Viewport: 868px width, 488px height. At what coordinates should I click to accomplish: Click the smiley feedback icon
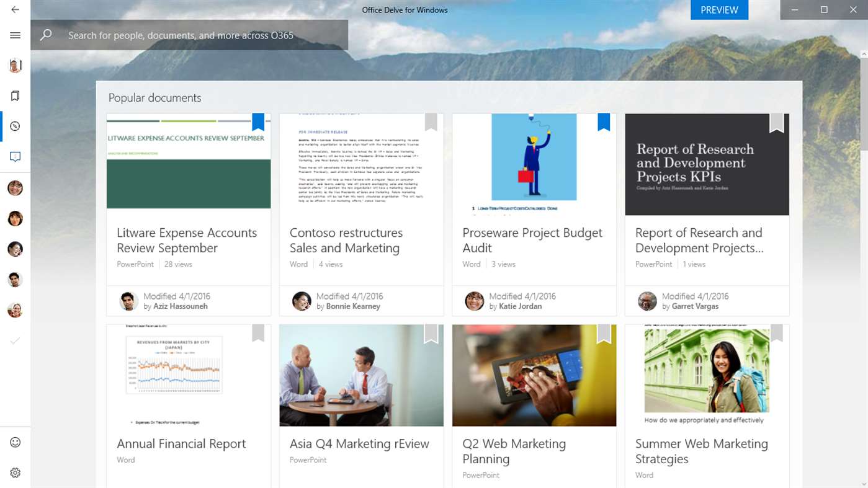point(15,442)
